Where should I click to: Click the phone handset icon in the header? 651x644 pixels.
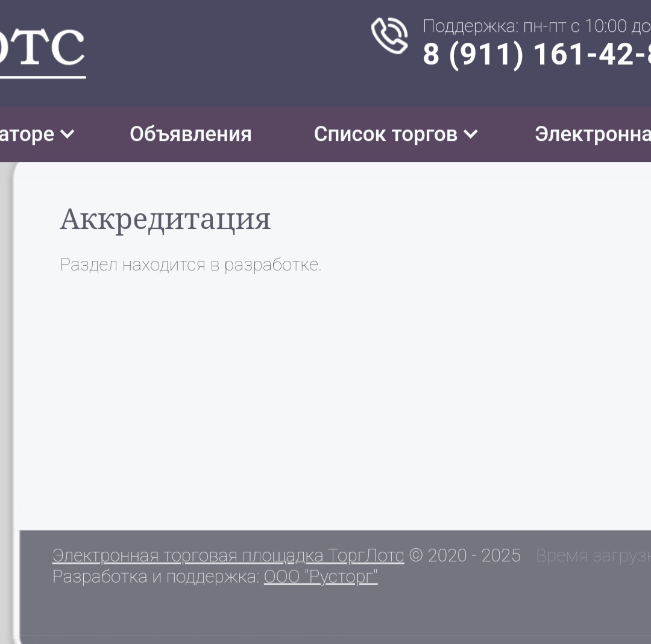point(389,36)
